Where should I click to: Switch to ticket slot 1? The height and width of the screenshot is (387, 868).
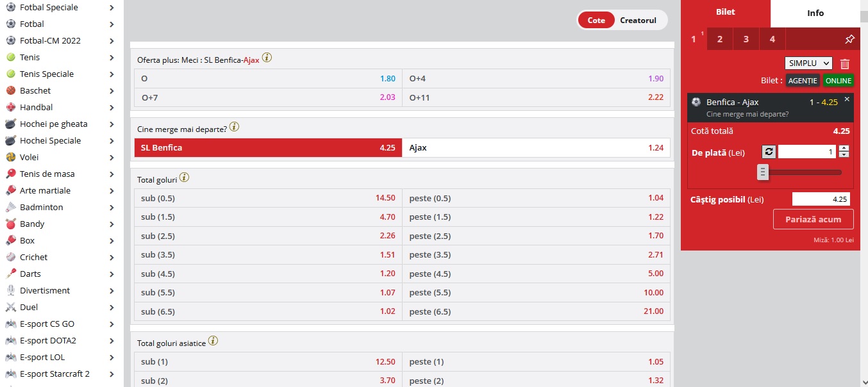click(x=694, y=39)
